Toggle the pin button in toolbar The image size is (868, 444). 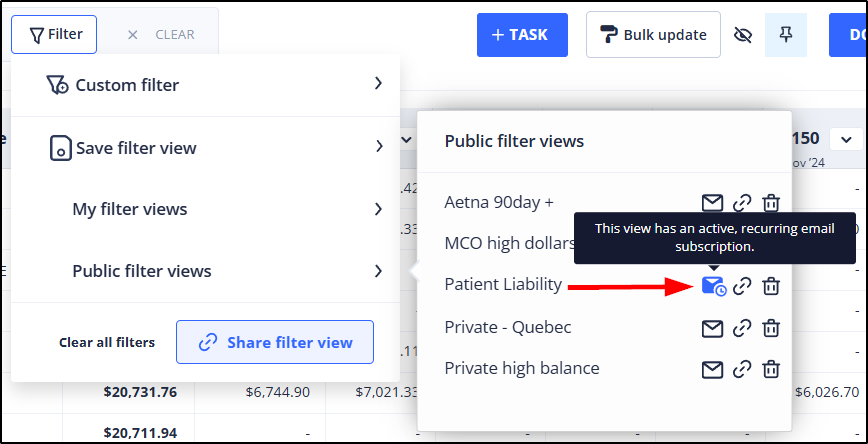point(785,35)
